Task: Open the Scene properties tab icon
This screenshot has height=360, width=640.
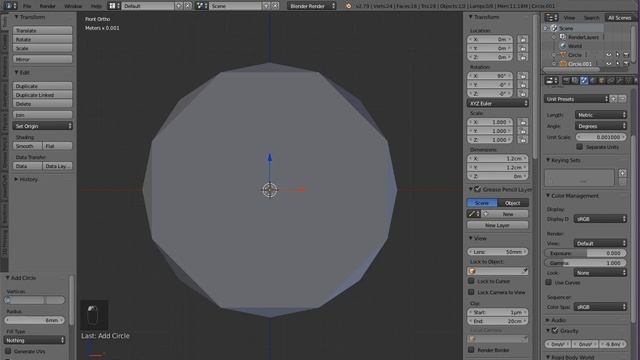Action: pos(584,81)
